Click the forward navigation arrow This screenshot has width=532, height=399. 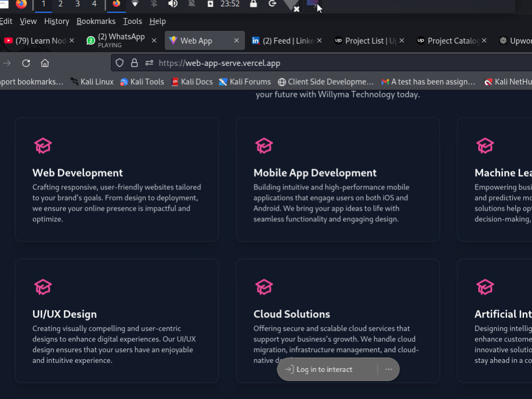(7, 63)
